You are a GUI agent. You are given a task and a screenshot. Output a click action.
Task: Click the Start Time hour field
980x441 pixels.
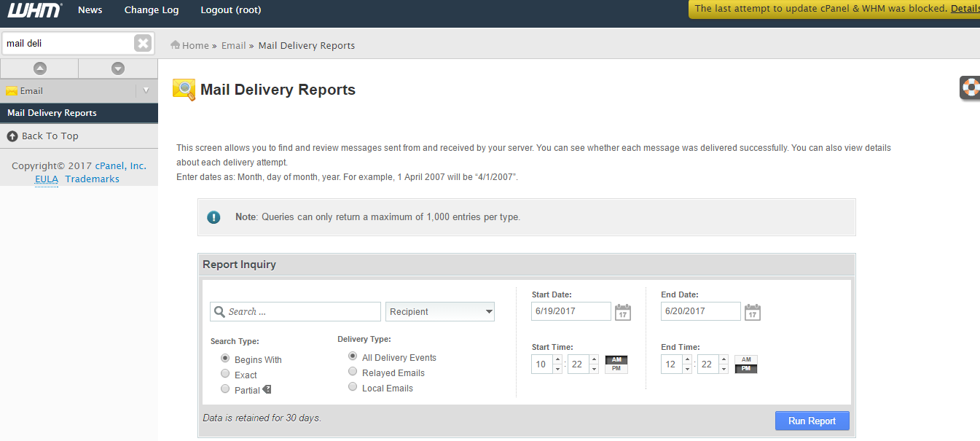pyautogui.click(x=542, y=364)
